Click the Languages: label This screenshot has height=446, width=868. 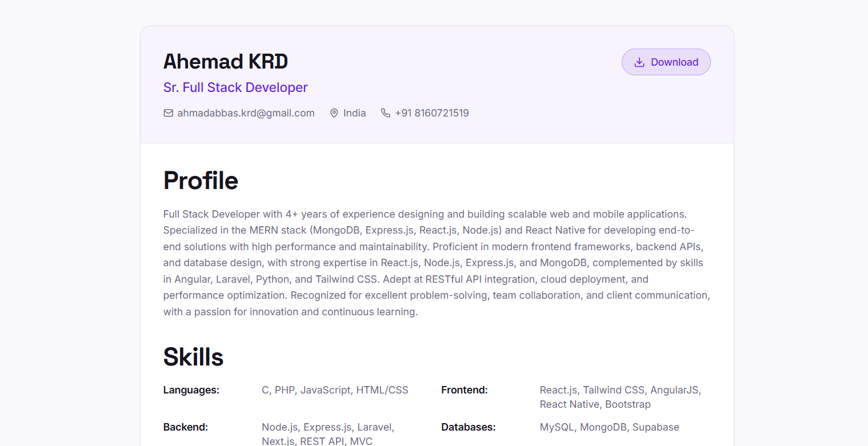191,390
